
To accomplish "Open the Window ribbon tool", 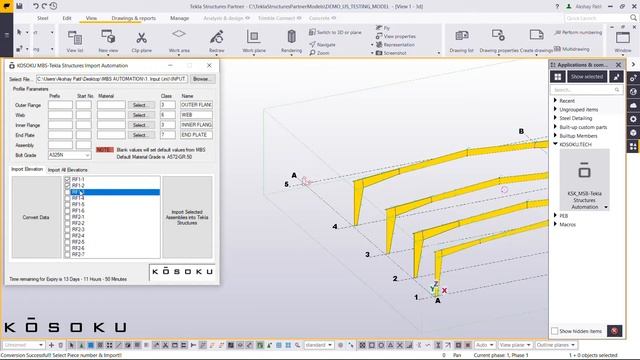I will click(623, 41).
